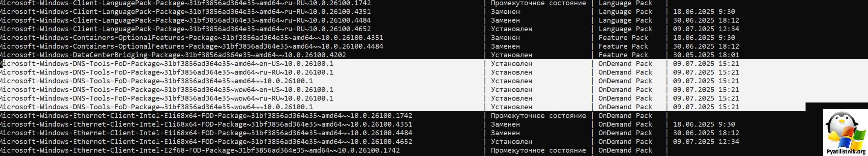The height and width of the screenshot is (156, 868).
Task: Click the Ethernet E1i68x64 10.0.26100.4652 package name
Action: tap(206, 142)
